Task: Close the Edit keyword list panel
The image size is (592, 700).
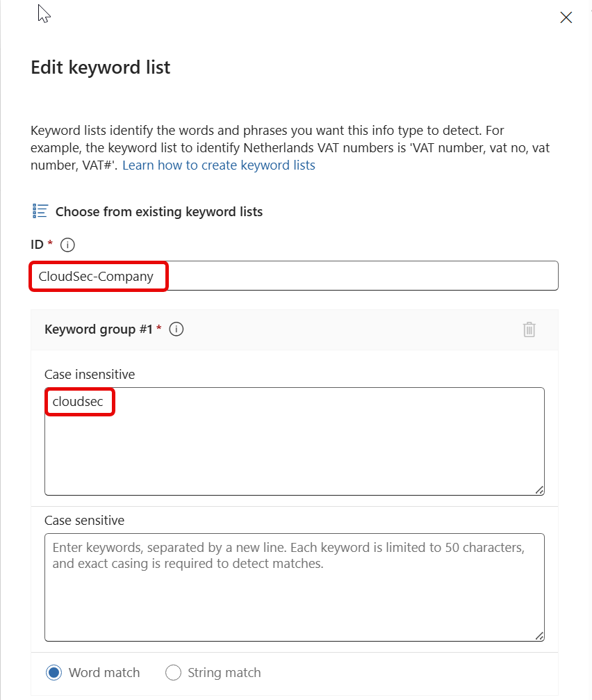Action: pos(566,18)
